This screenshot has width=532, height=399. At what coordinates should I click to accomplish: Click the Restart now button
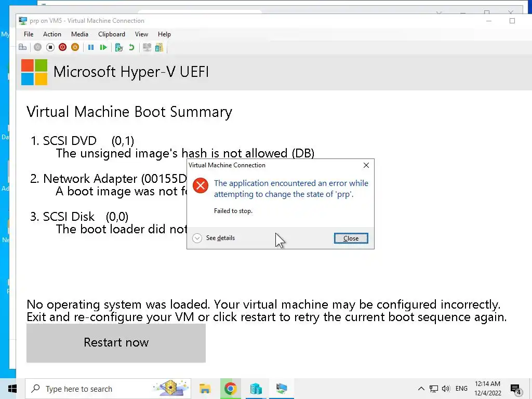tap(116, 343)
